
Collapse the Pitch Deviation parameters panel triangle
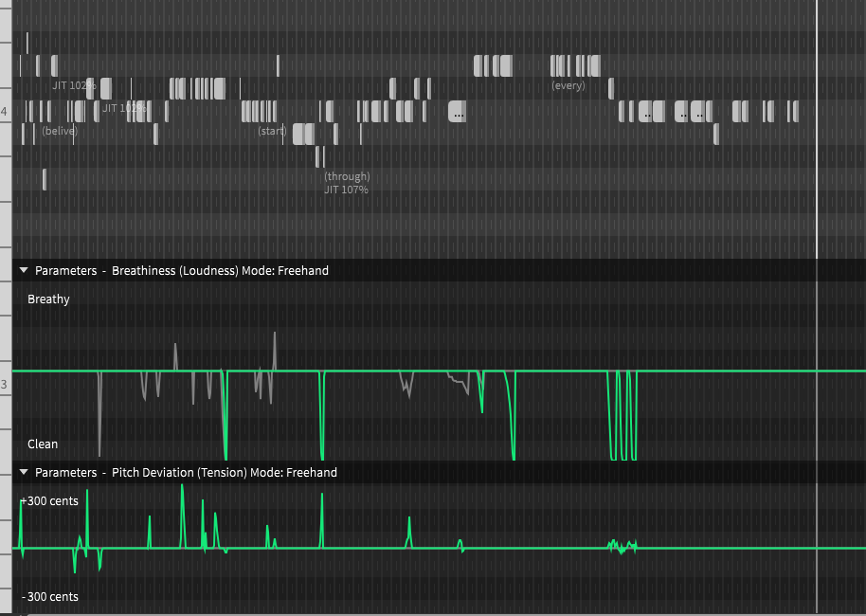pyautogui.click(x=24, y=472)
